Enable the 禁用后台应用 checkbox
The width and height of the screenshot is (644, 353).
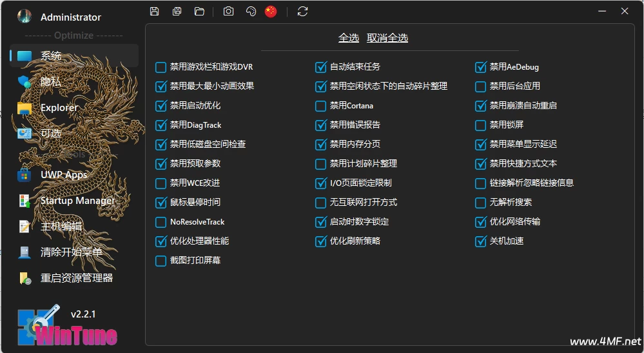480,86
